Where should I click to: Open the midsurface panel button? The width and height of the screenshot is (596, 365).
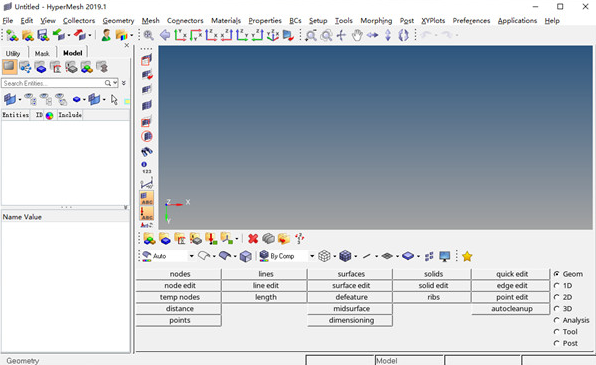tap(350, 309)
